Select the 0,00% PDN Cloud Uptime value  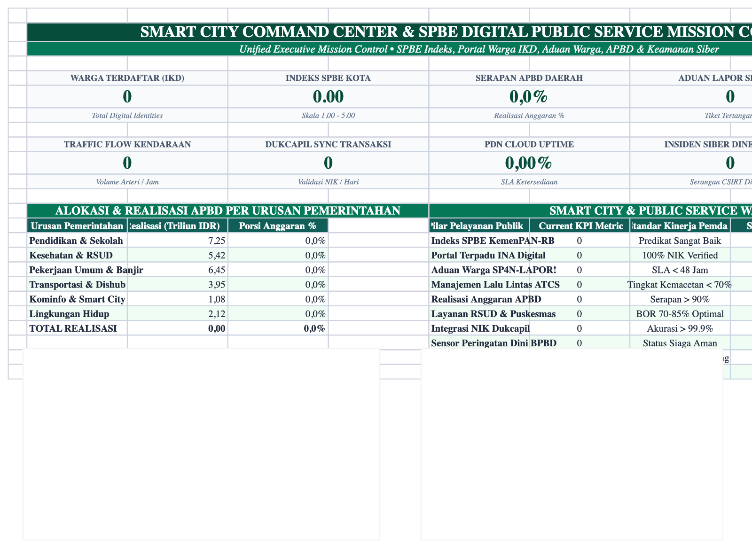[x=529, y=163]
